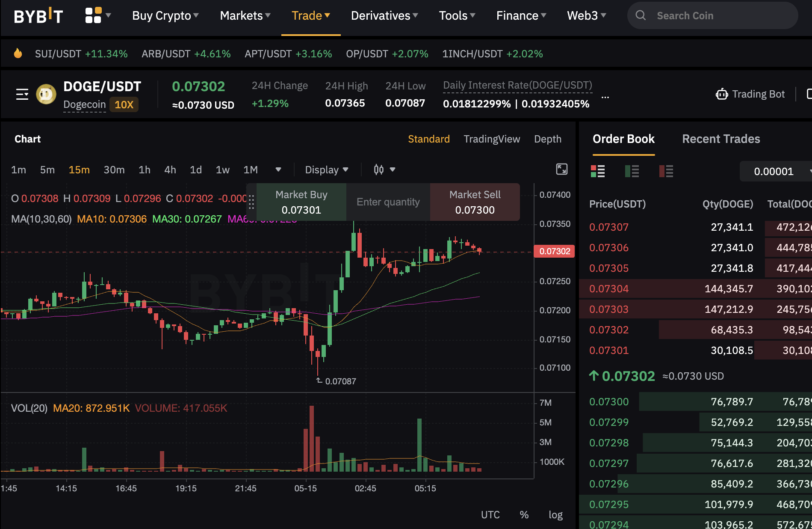Show bids-only order book view
The height and width of the screenshot is (529, 812).
coord(632,171)
